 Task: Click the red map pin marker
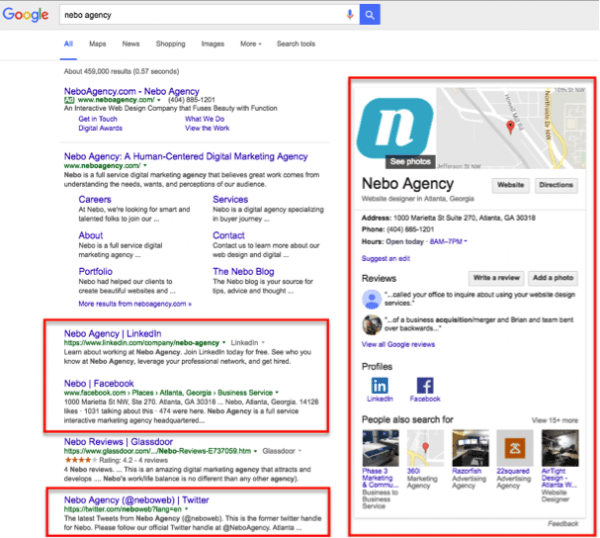pos(511,127)
